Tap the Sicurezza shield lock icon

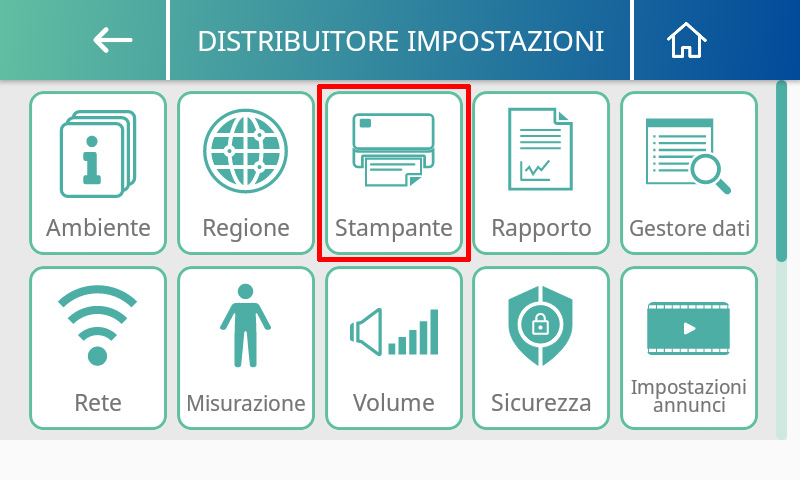540,325
